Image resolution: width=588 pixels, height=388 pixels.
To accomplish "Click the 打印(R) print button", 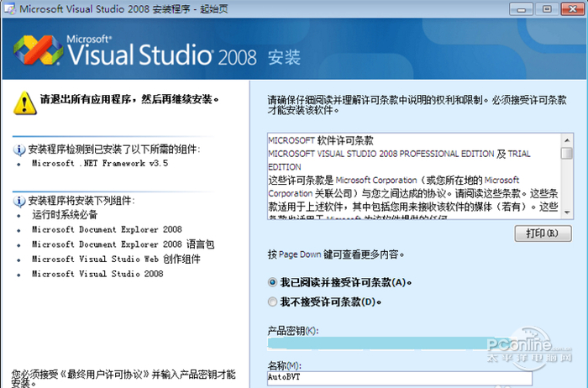I will coord(543,233).
